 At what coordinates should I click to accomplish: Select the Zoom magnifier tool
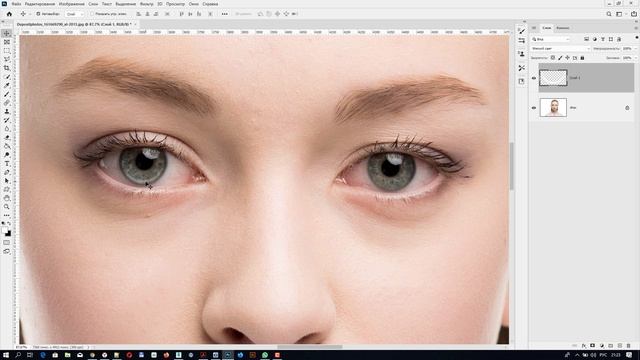point(7,207)
